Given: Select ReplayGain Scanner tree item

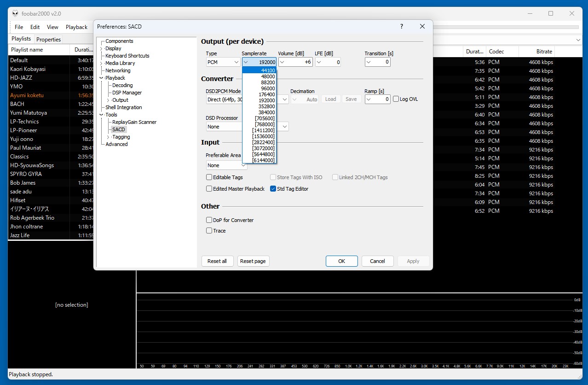Looking at the screenshot, I should click(x=134, y=122).
